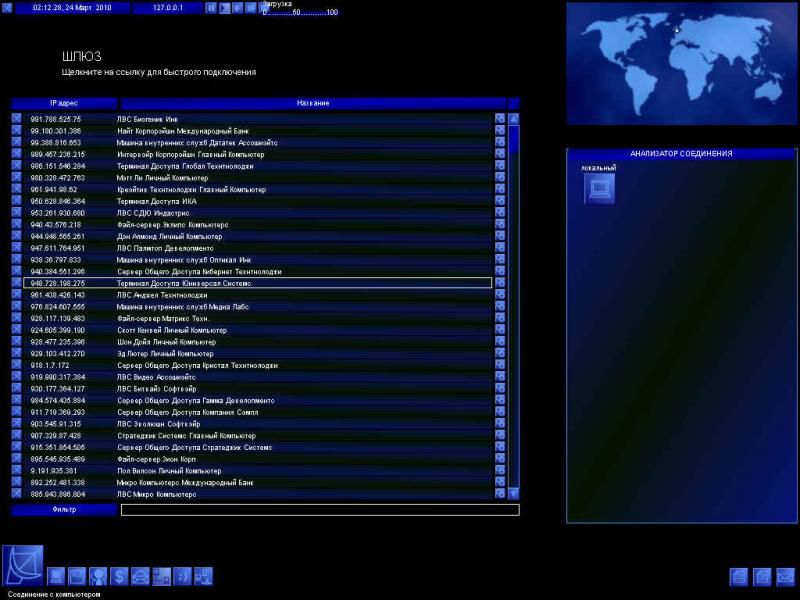Open the person status icon in bottom toolbar
This screenshot has height=600, width=800.
[98, 576]
